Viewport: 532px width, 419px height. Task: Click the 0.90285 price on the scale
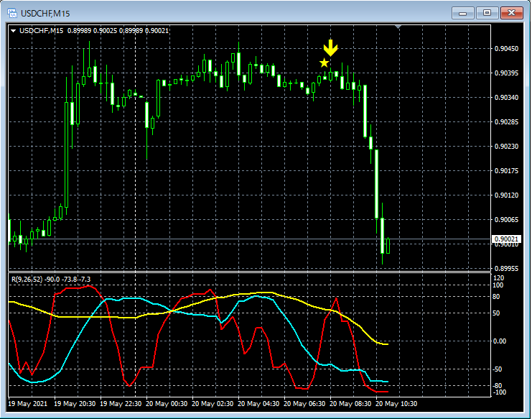506,122
